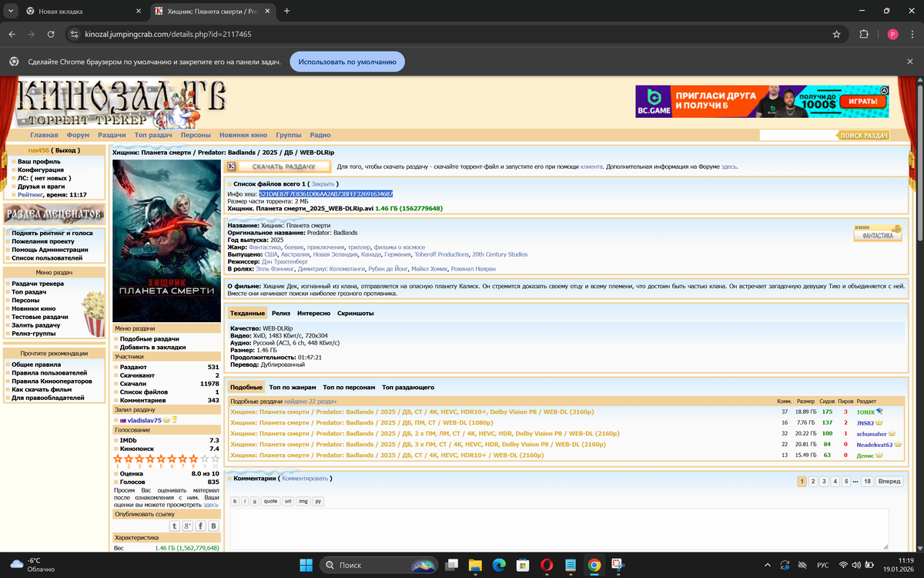Screen dimensions: 924x578
Task: Click the Kinozal.TV site logo
Action: pyautogui.click(x=122, y=102)
